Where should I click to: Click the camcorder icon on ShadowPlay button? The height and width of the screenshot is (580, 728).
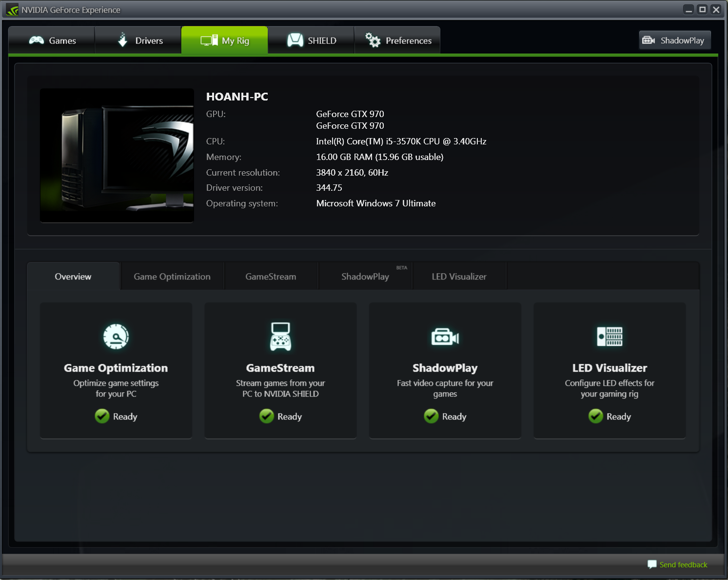[649, 40]
